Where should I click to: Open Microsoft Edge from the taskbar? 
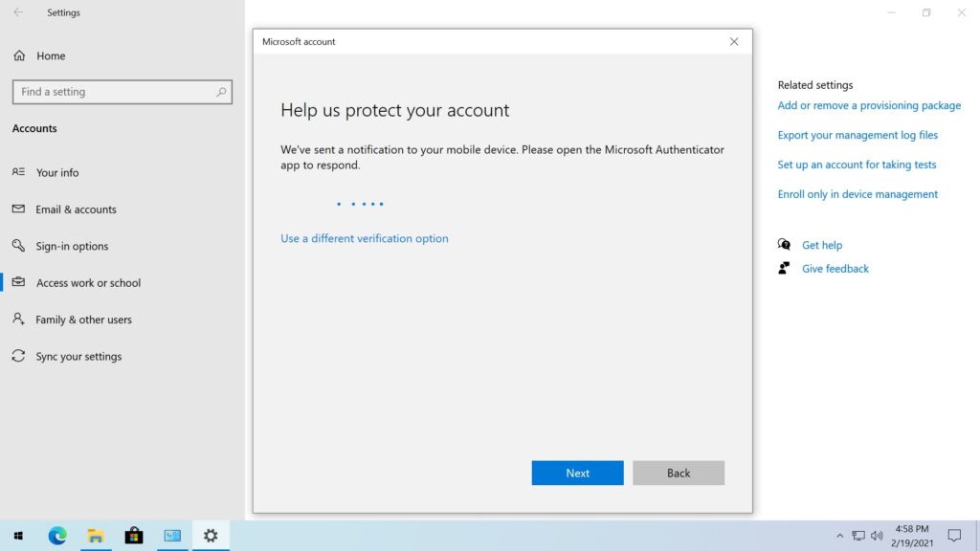[x=57, y=536]
